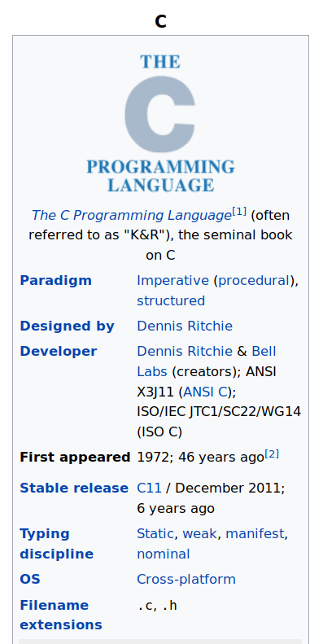Click the Stable release label link
The image size is (323, 644).
point(74,488)
